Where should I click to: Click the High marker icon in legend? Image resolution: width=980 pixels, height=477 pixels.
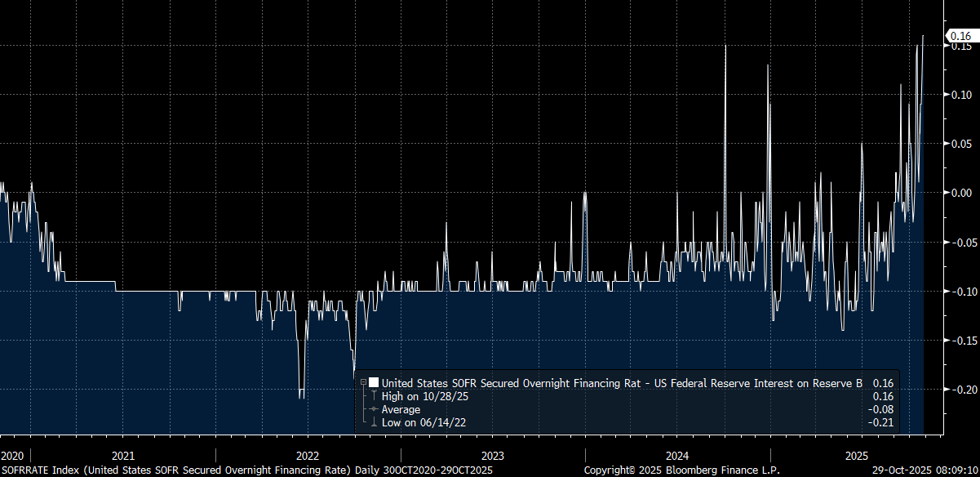pyautogui.click(x=374, y=396)
